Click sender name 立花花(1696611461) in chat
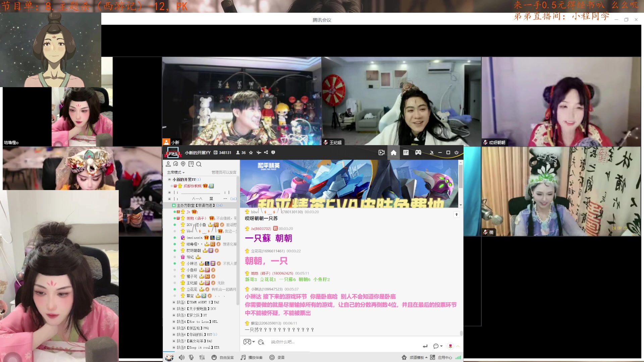Viewport: 644px width, 362px height. 268,251
